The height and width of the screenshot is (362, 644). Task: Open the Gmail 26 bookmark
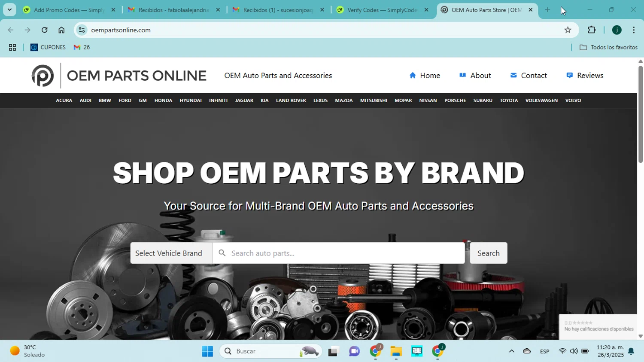[x=82, y=47]
